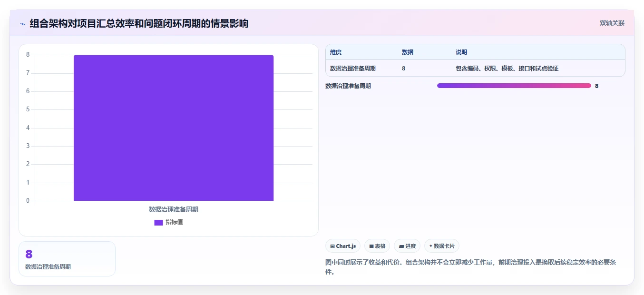Viewport: 644px width, 295px height.
Task: Click the 数据卡片 tag chip
Action: pyautogui.click(x=442, y=246)
